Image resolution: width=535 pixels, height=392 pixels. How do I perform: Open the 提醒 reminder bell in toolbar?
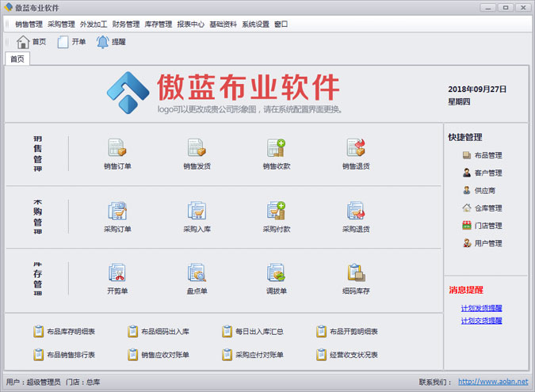point(111,42)
